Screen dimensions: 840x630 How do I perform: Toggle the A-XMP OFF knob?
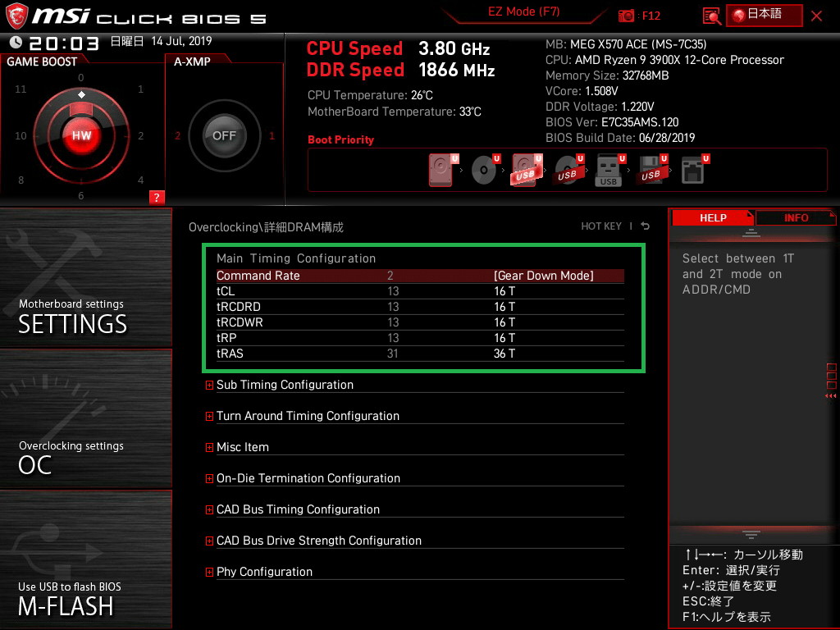(x=224, y=135)
